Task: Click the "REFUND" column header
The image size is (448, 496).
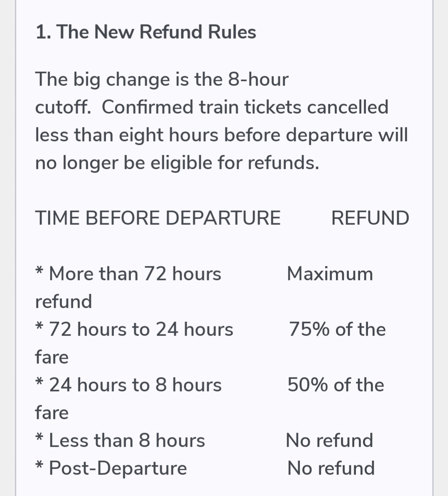Action: [x=370, y=218]
